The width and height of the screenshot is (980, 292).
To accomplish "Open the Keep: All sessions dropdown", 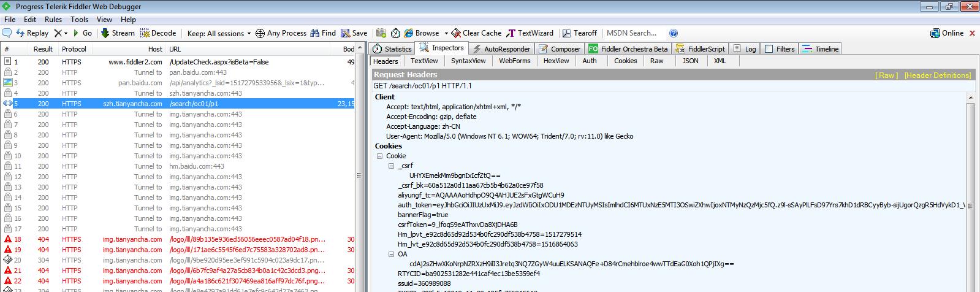I will click(219, 34).
